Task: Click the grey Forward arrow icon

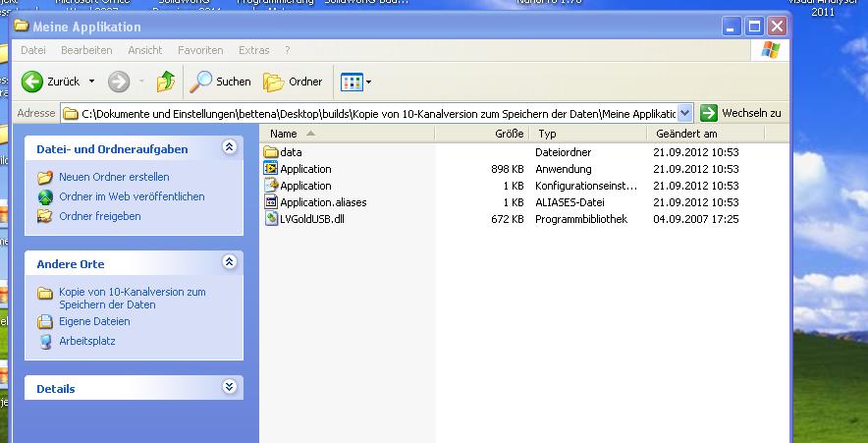Action: point(119,82)
